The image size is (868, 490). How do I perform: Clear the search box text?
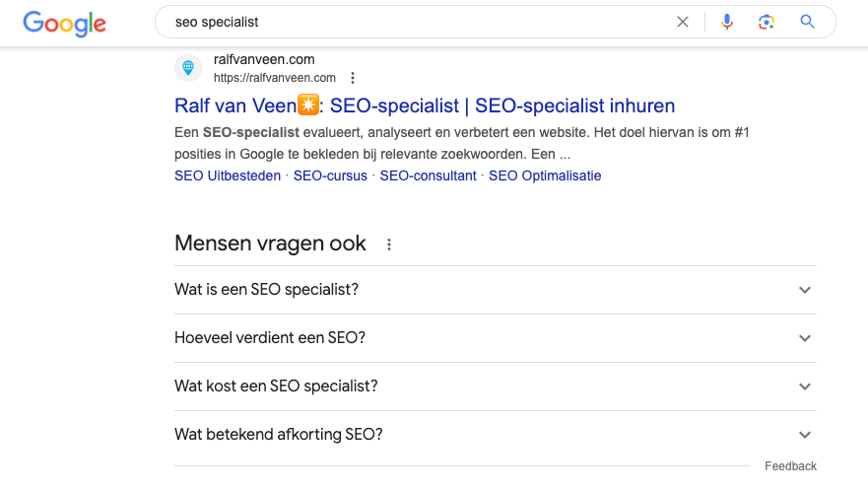[x=683, y=22]
